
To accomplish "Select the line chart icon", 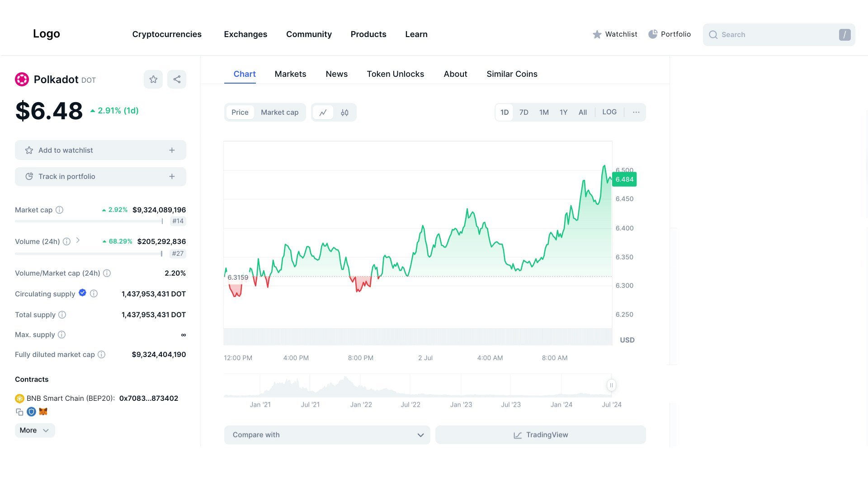I will click(323, 112).
